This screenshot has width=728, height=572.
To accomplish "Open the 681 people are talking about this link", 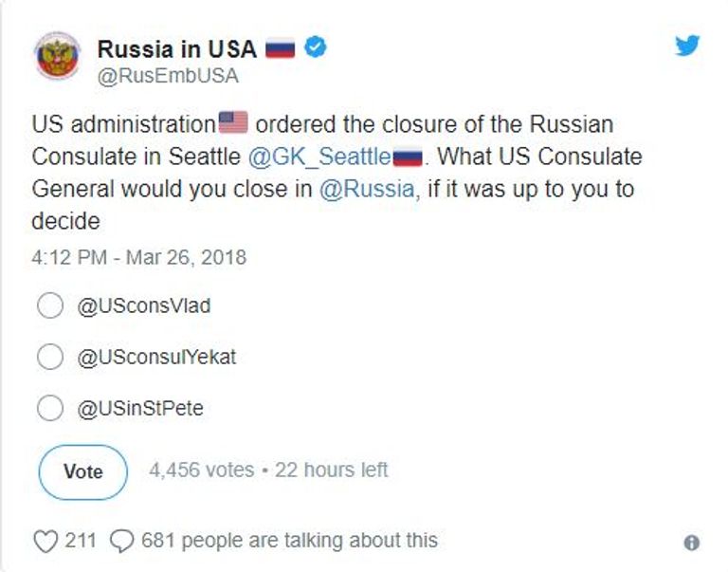I will point(289,541).
